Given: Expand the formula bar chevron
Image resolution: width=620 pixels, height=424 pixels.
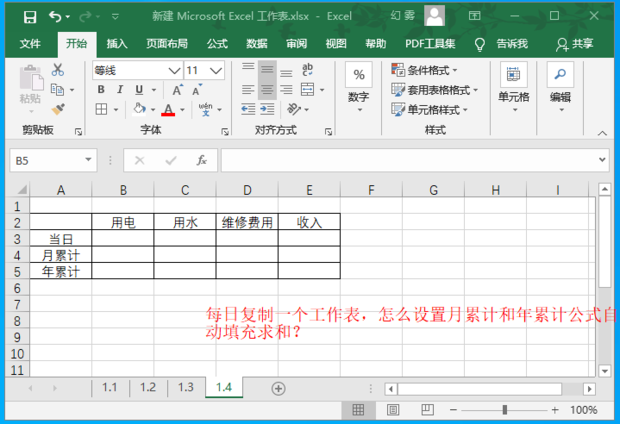Looking at the screenshot, I should click(602, 160).
